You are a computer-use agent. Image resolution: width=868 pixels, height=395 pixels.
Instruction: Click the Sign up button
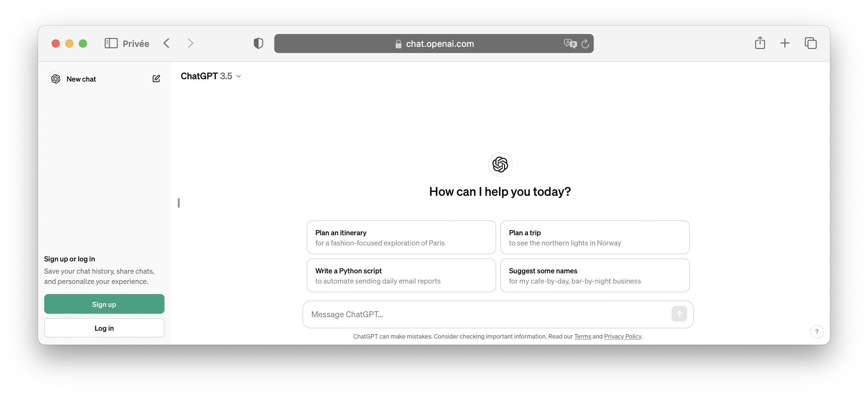(104, 304)
